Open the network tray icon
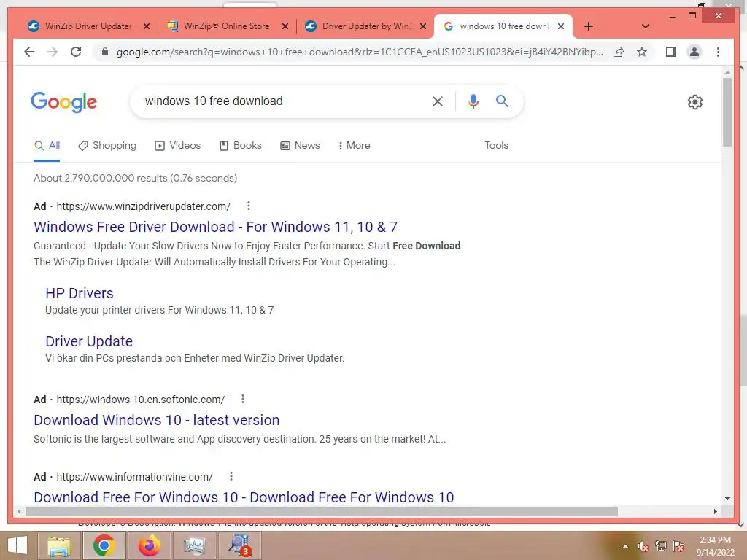 [661, 546]
